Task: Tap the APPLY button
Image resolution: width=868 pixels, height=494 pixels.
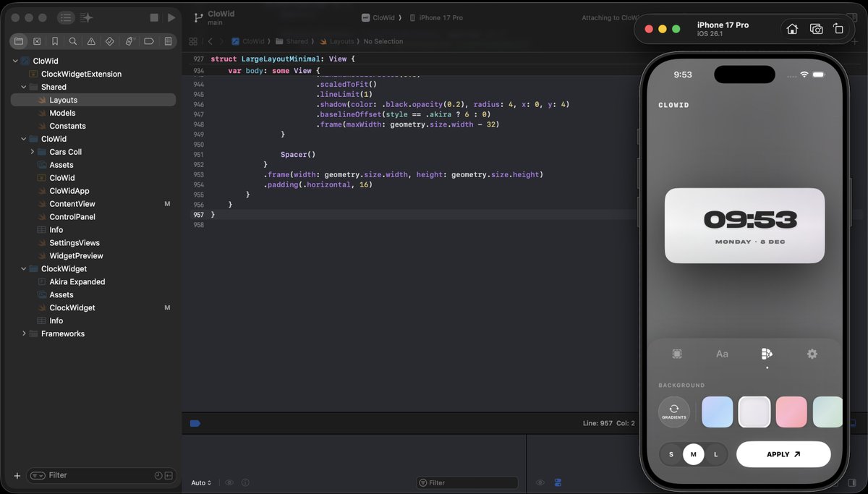Action: click(x=783, y=454)
